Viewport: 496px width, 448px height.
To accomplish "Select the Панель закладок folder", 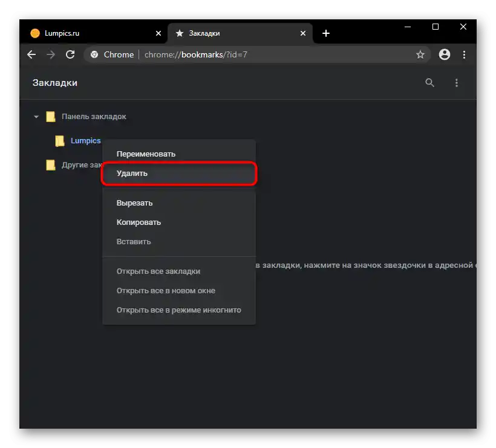I will point(94,117).
